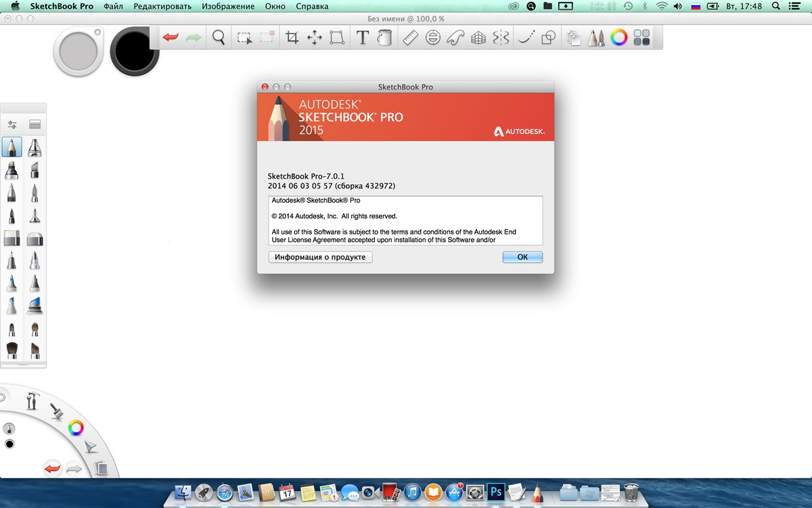The image size is (812, 508).
Task: Select the Text tool
Action: click(x=362, y=38)
